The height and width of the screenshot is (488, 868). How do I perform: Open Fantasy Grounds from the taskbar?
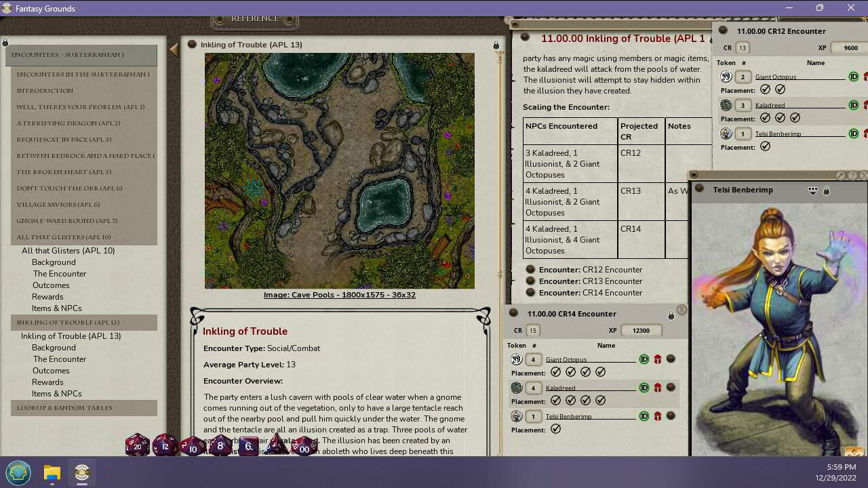[x=81, y=472]
